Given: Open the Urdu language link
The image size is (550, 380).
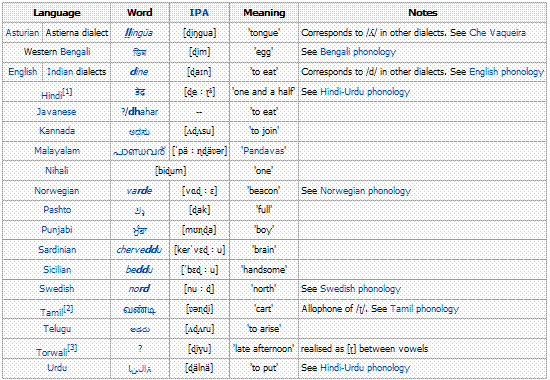Looking at the screenshot, I should coord(57,368).
